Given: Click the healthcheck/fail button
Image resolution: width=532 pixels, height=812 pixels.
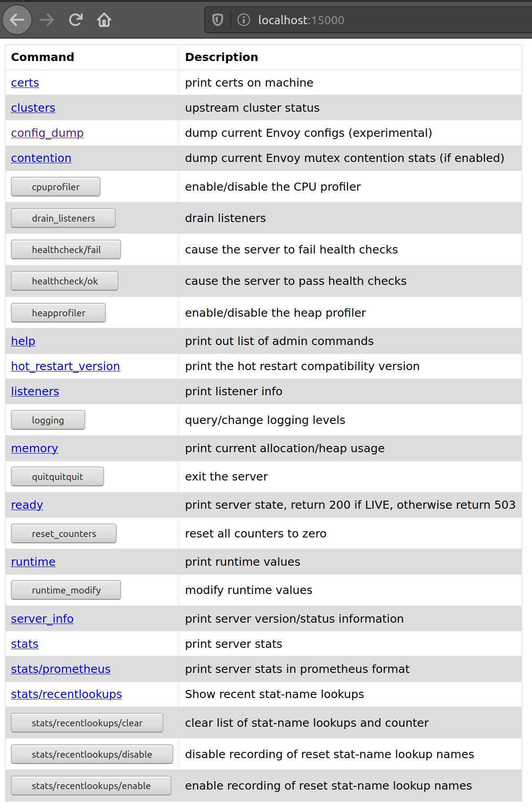Looking at the screenshot, I should (x=66, y=249).
